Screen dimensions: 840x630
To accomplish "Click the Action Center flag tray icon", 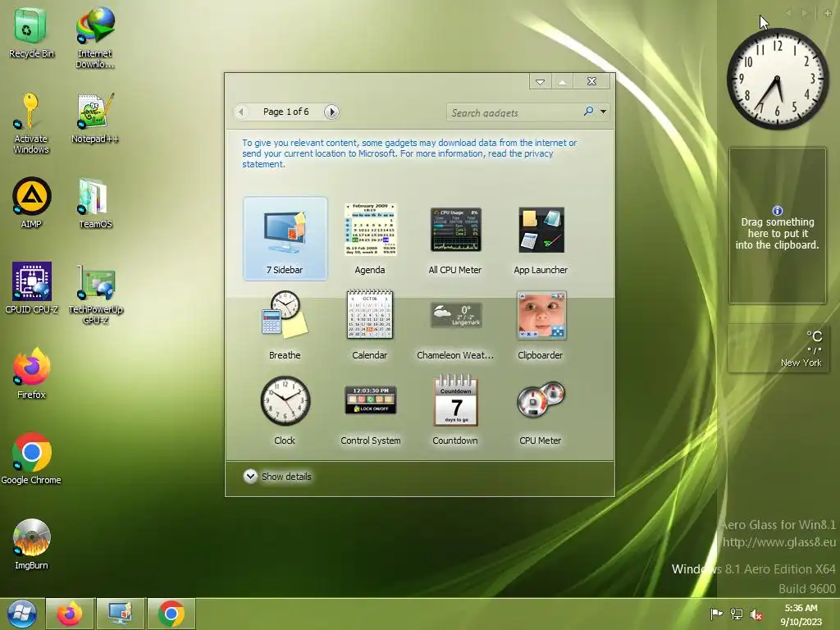I will [716, 614].
